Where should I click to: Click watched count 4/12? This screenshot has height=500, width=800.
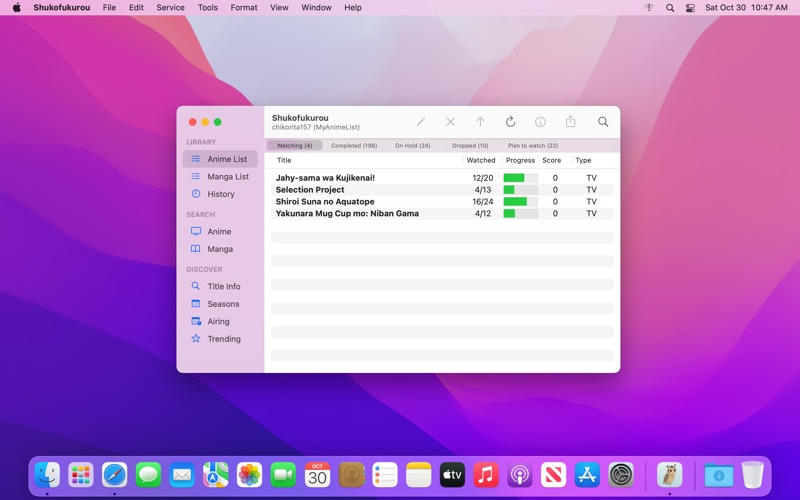point(483,213)
